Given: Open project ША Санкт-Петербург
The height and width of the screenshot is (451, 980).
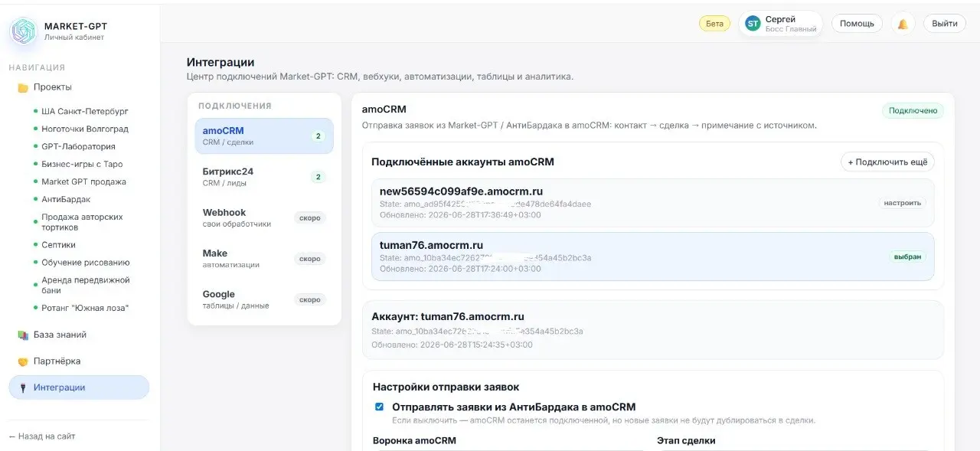Looking at the screenshot, I should click(84, 112).
